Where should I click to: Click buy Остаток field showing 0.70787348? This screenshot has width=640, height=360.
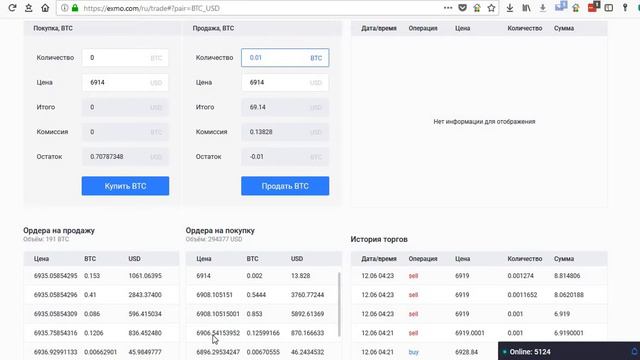[x=125, y=157]
